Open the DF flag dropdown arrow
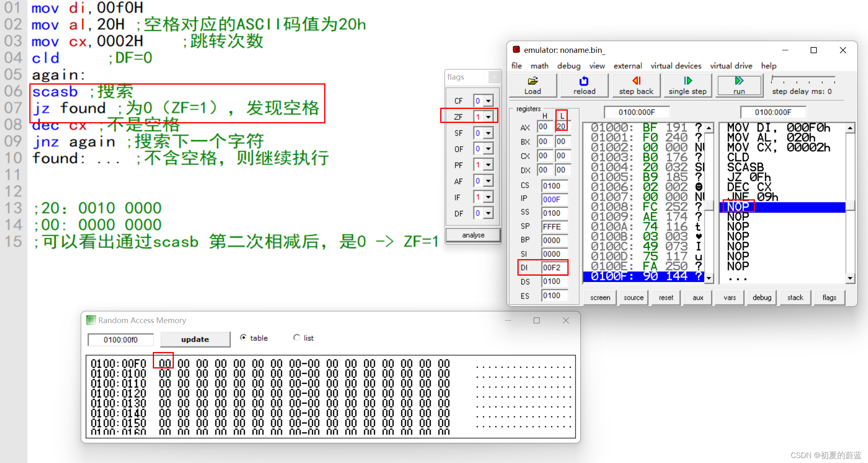 coord(488,213)
